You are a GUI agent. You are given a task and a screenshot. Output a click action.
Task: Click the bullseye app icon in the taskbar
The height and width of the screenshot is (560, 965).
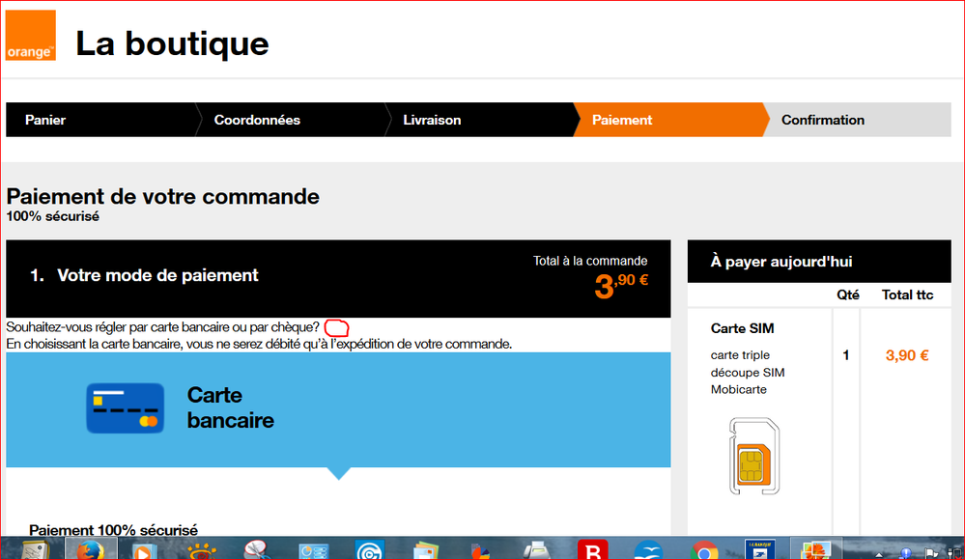372,550
